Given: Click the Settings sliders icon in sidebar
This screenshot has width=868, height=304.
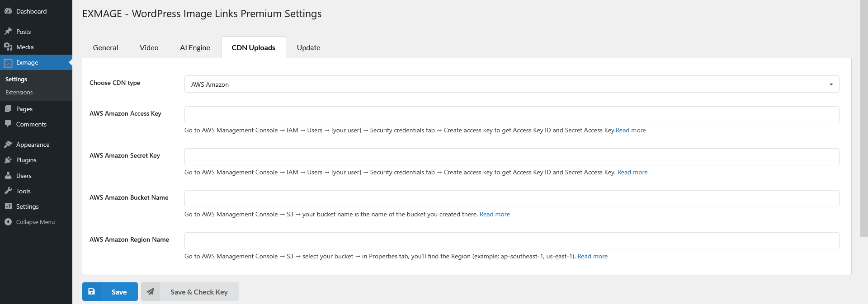Looking at the screenshot, I should click(x=8, y=206).
